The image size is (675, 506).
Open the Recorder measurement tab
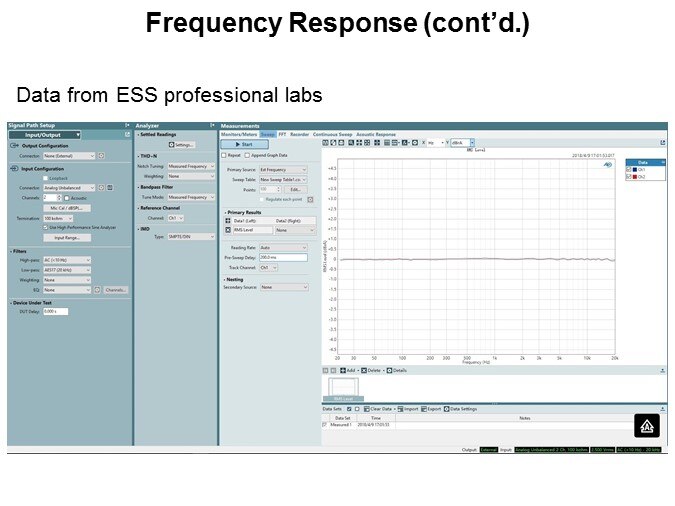click(x=299, y=133)
